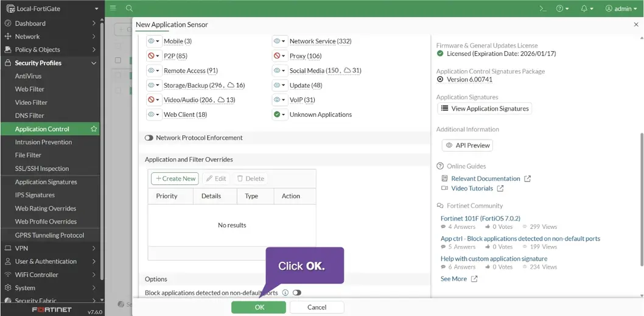644x316 pixels.
Task: Toggle block applications on non-default ports
Action: click(296, 293)
